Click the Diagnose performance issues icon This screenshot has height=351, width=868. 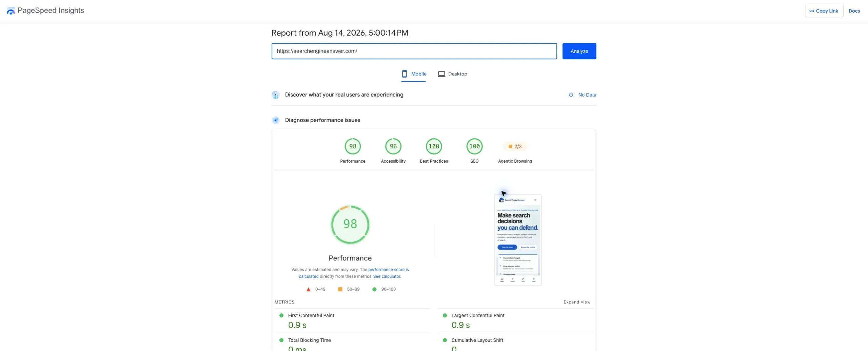pos(276,120)
